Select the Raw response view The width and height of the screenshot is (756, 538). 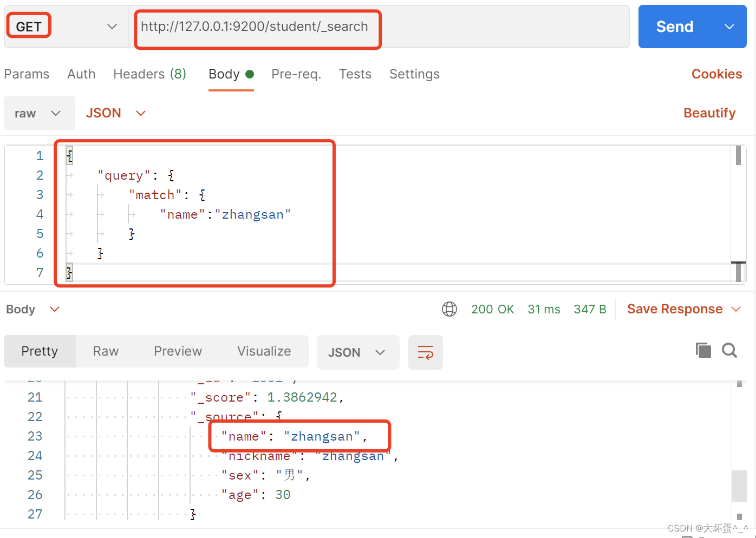coord(106,351)
